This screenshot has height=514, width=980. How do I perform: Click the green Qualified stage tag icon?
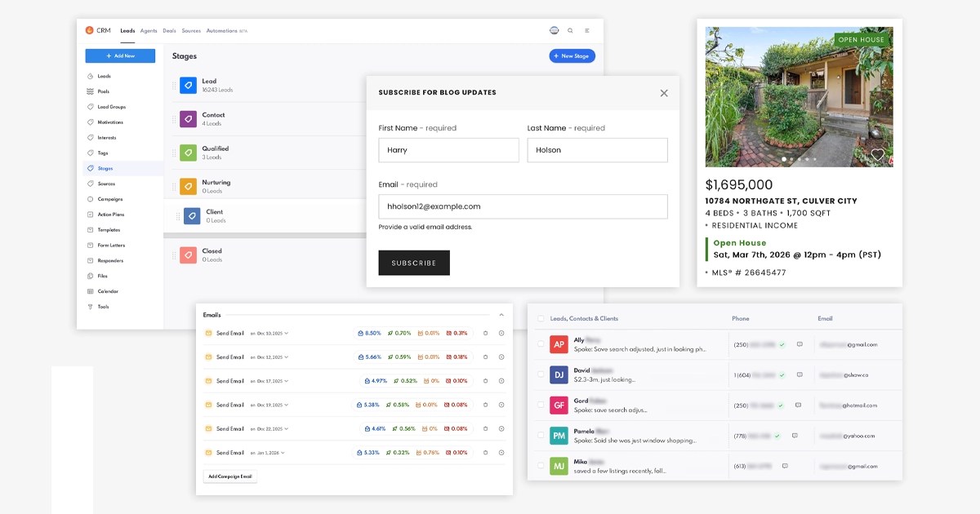click(188, 153)
